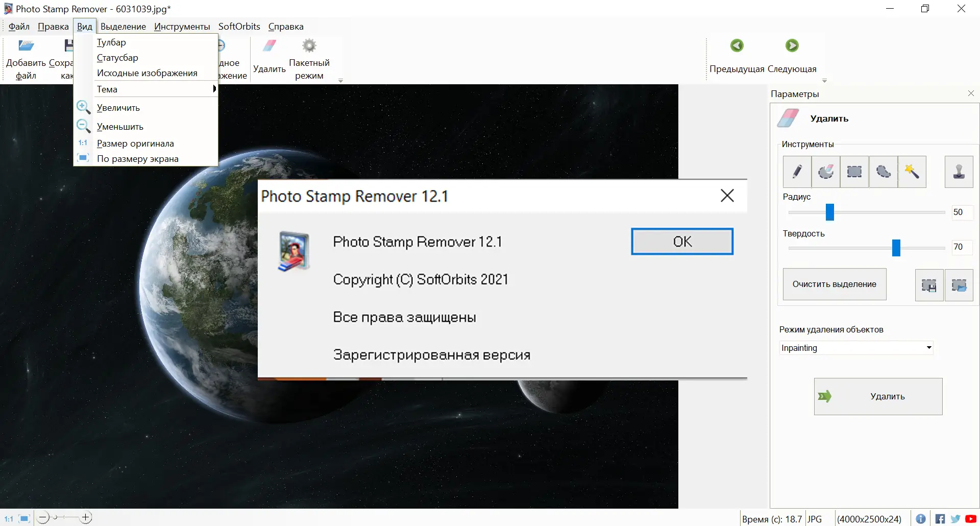
Task: Toggle Тулбар in the Вид menu
Action: [x=146, y=42]
